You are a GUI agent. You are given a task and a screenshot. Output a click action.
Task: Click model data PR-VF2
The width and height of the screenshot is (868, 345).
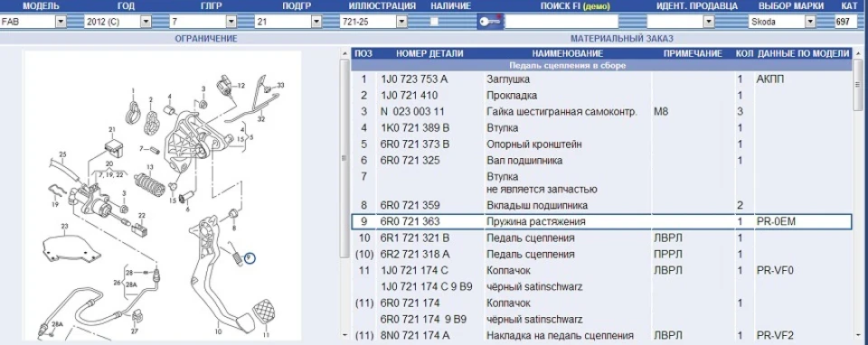tap(775, 336)
